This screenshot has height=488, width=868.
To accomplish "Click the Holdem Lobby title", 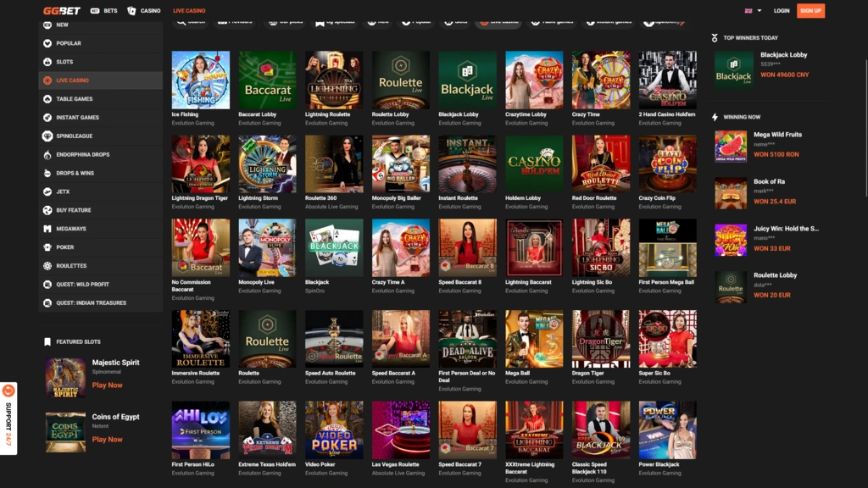I will coord(523,198).
